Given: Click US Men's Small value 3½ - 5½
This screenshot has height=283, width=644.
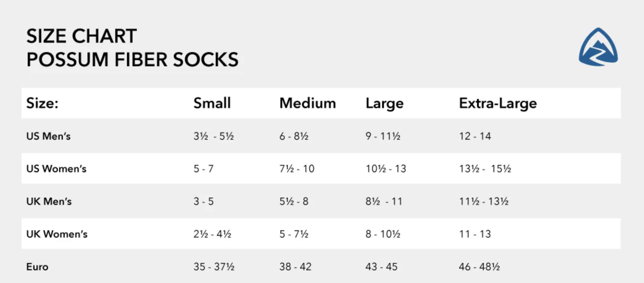Looking at the screenshot, I should coord(214,136).
